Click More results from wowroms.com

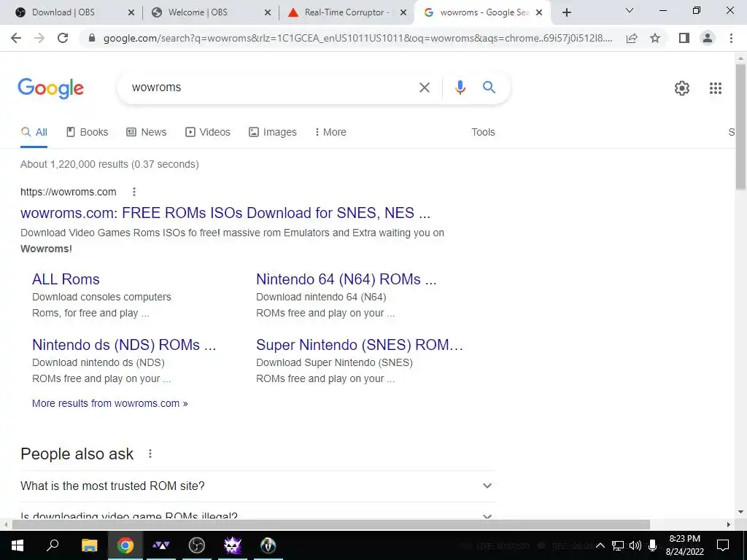coord(109,403)
